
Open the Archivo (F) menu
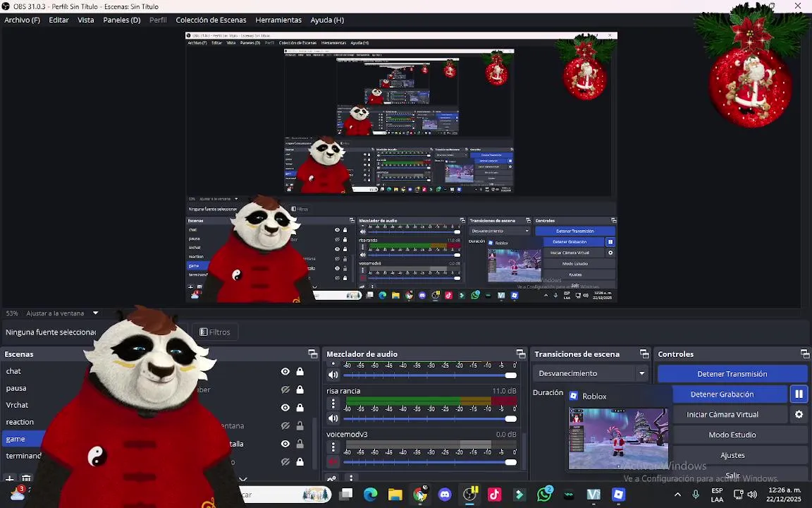pyautogui.click(x=23, y=20)
